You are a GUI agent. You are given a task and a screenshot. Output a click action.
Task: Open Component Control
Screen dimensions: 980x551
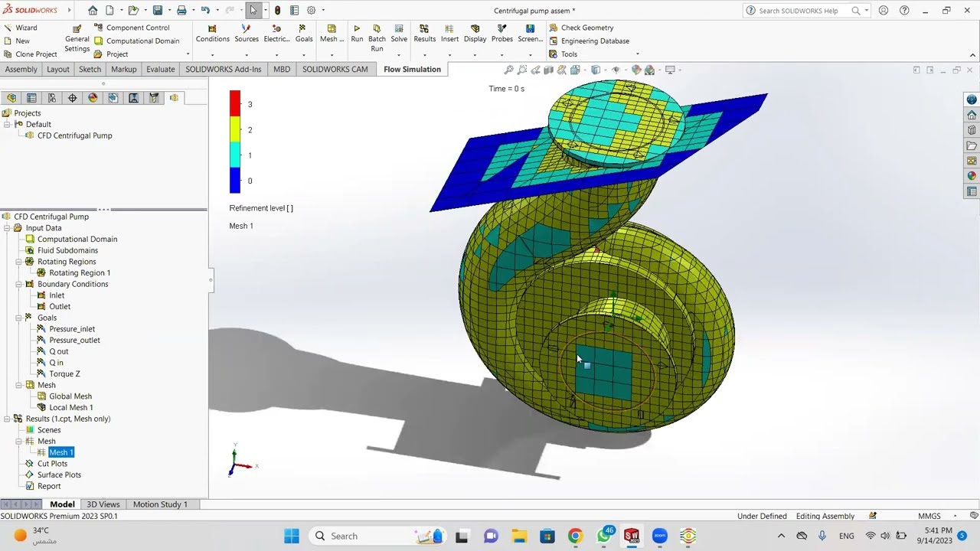[x=132, y=28]
